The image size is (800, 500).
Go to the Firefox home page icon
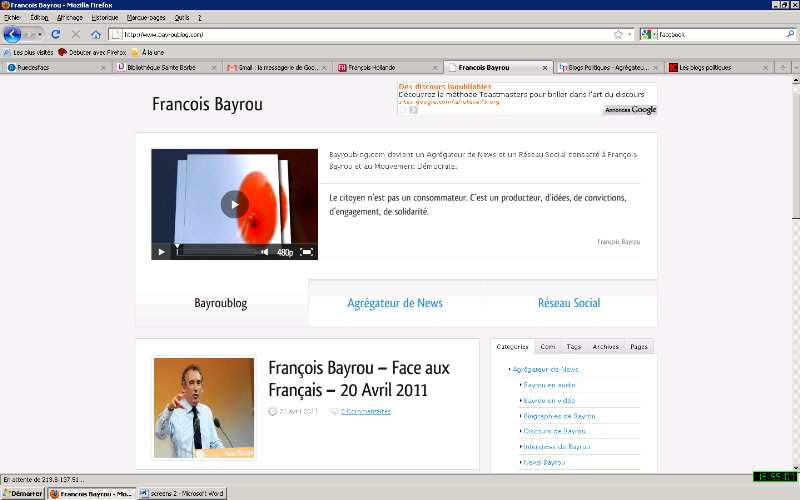tap(96, 34)
